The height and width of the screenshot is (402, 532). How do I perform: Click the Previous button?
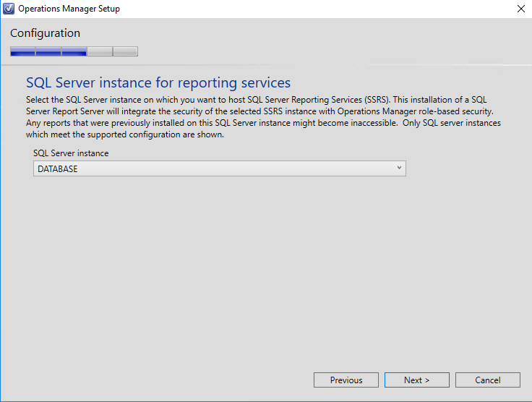[x=346, y=380]
